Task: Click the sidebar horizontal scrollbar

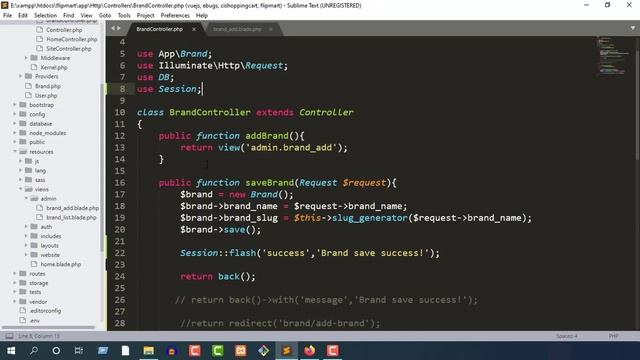Action: 48,327
